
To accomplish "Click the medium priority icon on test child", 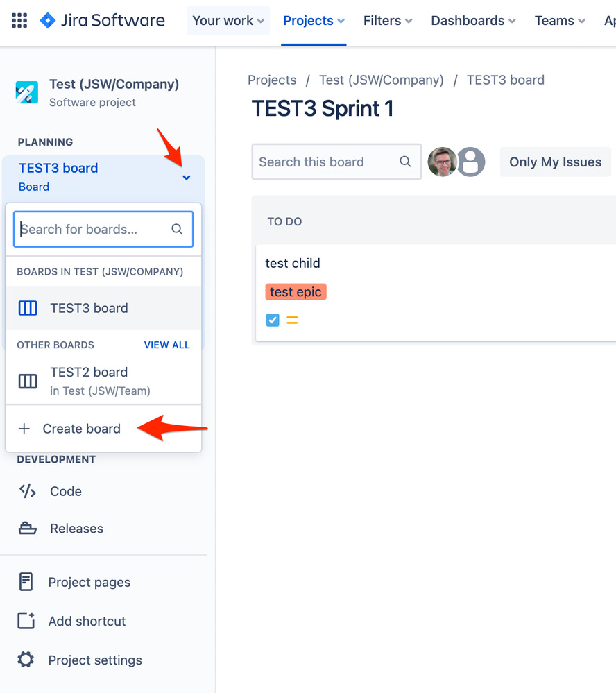I will (x=291, y=320).
